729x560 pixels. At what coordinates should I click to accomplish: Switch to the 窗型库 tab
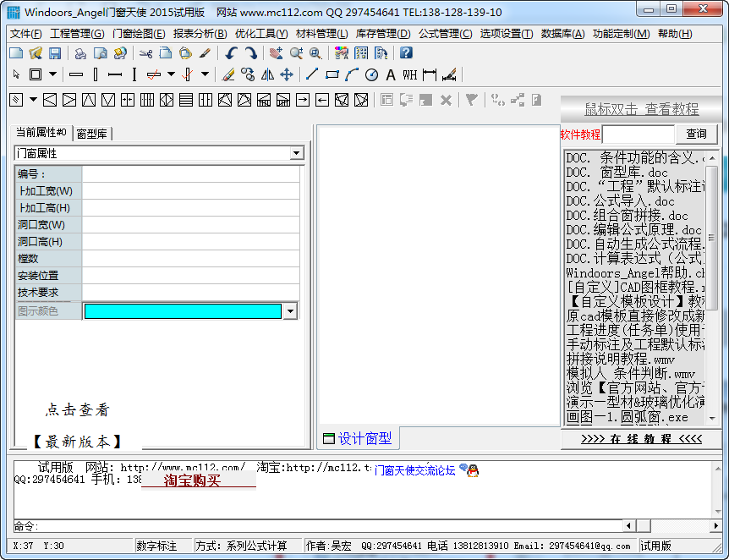[91, 134]
